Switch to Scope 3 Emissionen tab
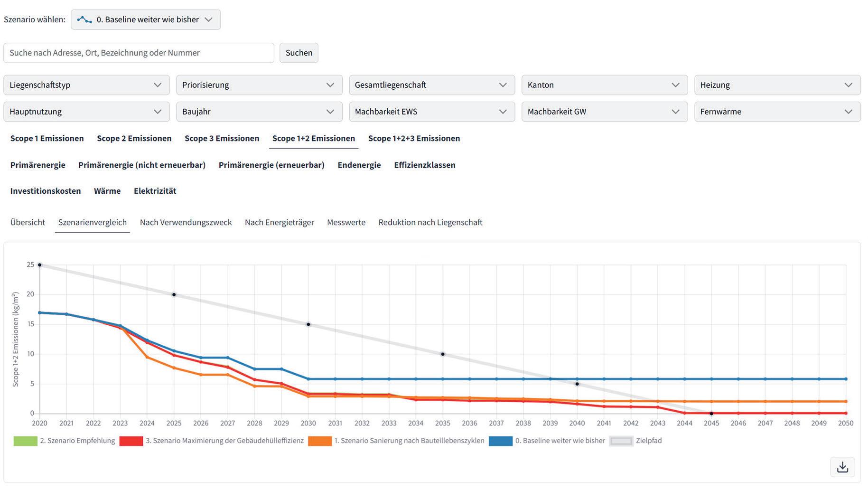This screenshot has height=491, width=868. tap(222, 138)
